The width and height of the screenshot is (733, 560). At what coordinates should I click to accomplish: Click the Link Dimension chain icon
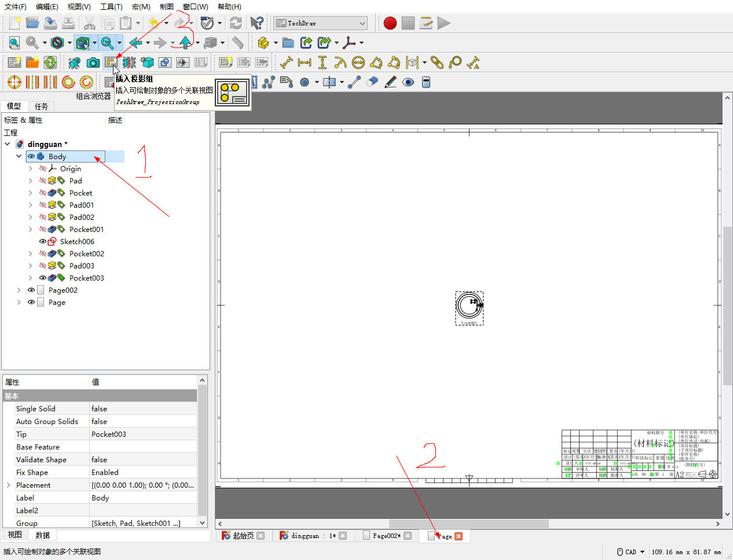[437, 62]
